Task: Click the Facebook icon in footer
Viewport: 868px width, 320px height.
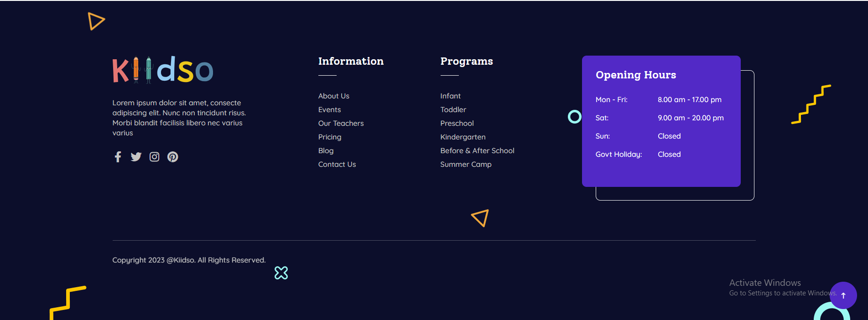Action: [x=118, y=157]
